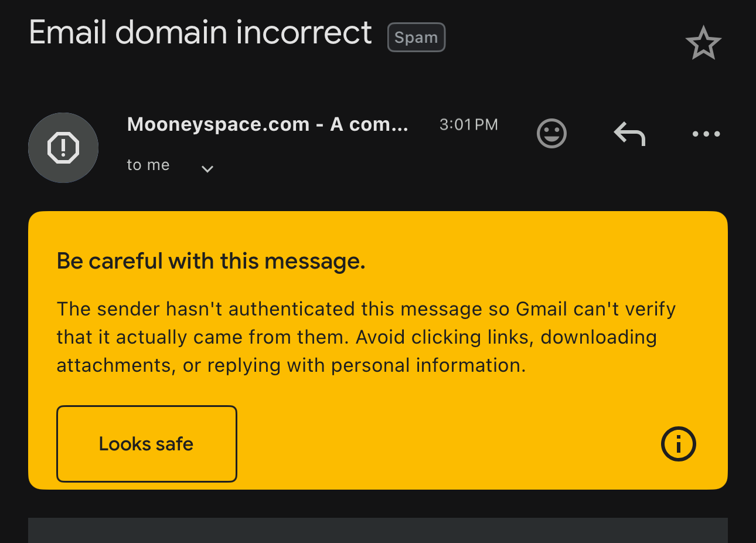Viewport: 756px width, 543px height.
Task: Show more info about the warning
Action: tap(678, 444)
